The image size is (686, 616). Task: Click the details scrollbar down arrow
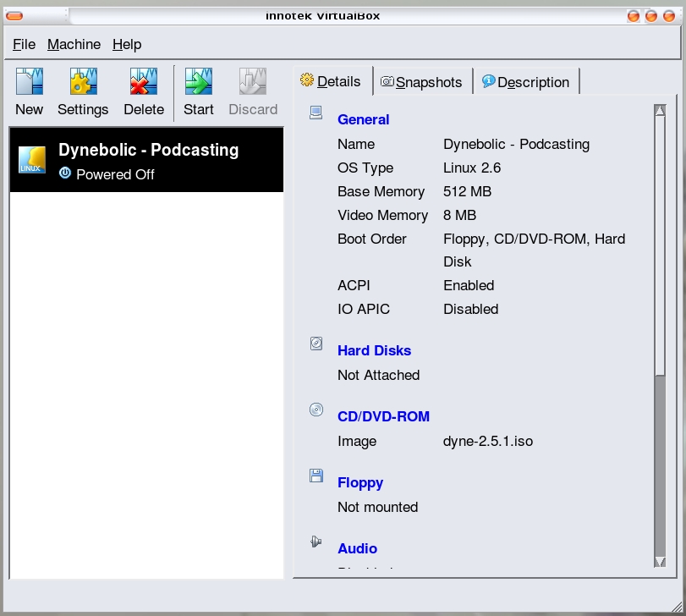pyautogui.click(x=660, y=561)
